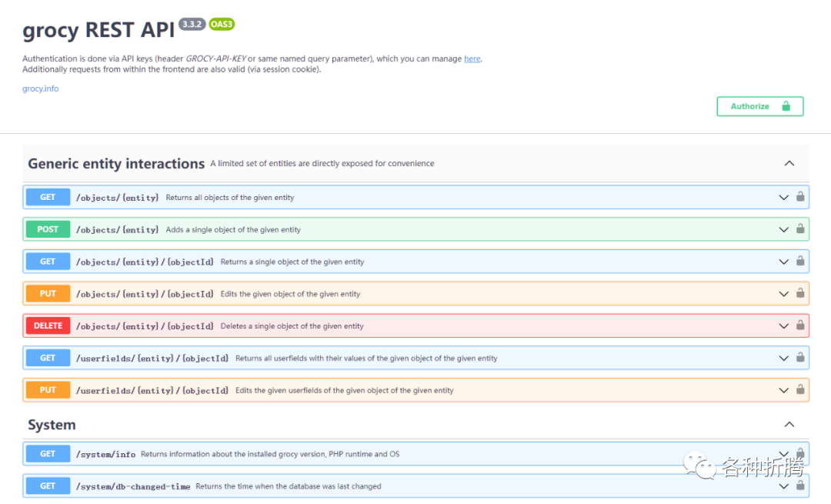Expand the DELETE /objects endpoint chevron

click(x=783, y=326)
